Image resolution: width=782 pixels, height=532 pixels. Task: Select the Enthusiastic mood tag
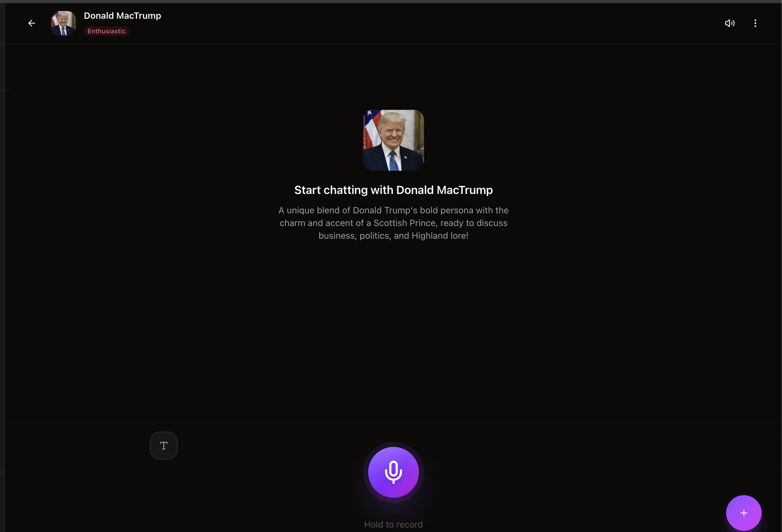pos(106,31)
